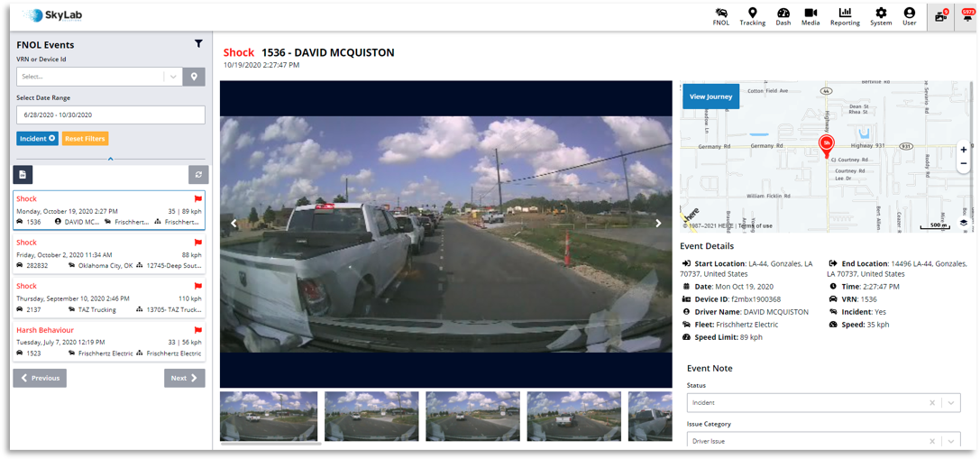Screen dimensions: 980x459
Task: Open the Dash dashboard icon
Action: coord(783,16)
